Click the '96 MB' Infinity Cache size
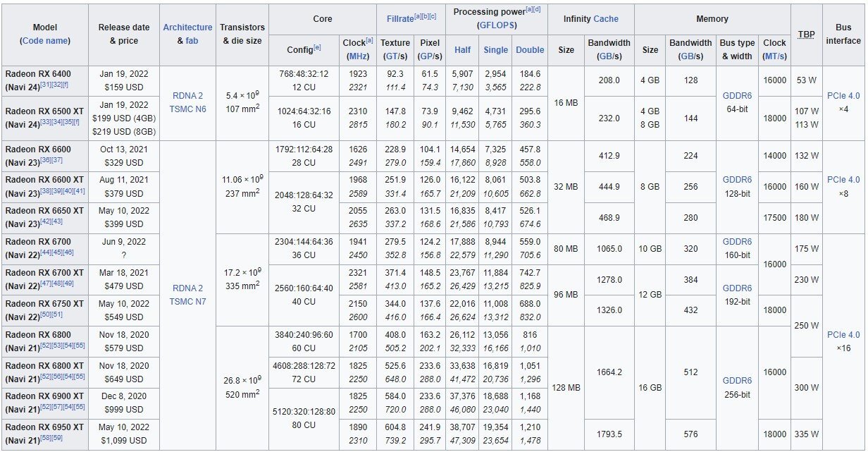Screen dimensions: 868x452 [566, 295]
